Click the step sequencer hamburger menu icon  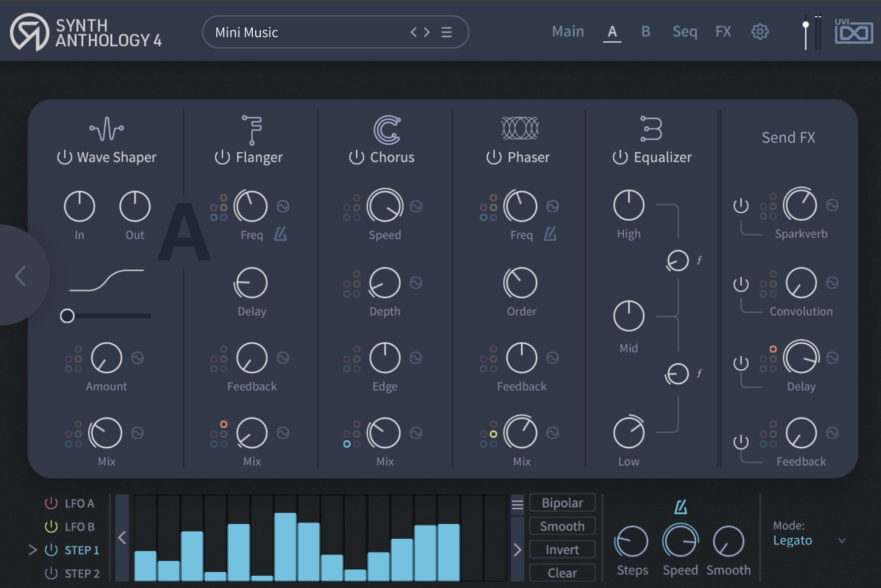pyautogui.click(x=517, y=504)
